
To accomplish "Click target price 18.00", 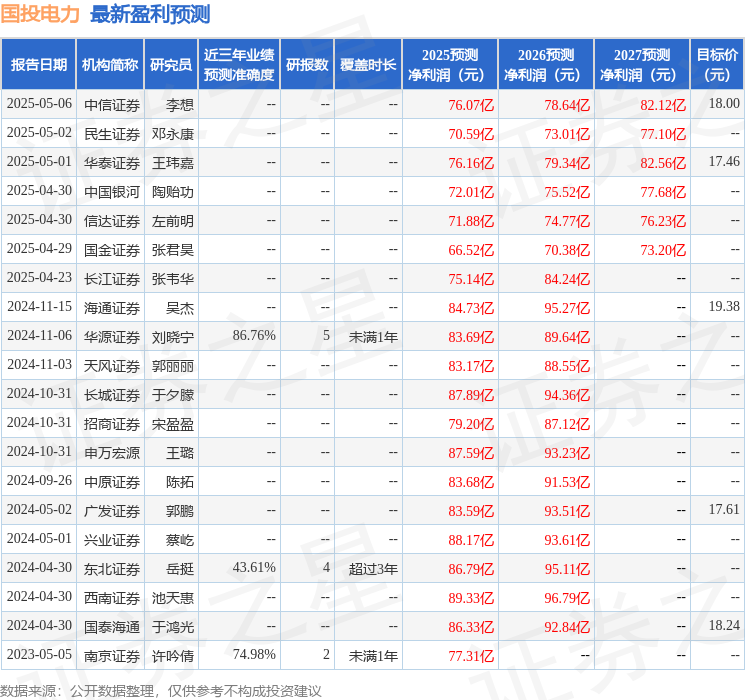I will (x=724, y=103).
